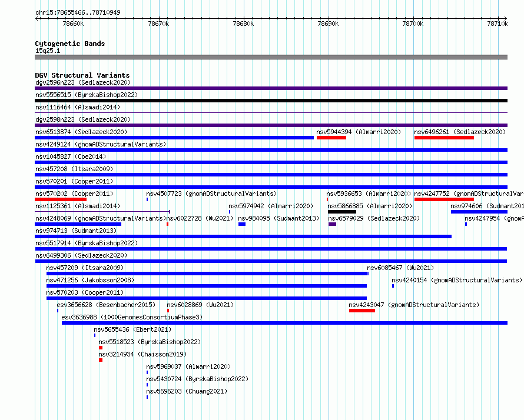This screenshot has width=524, height=420.
Task: Select nsv471256 (Jakobsson2008) label
Action: click(x=90, y=280)
